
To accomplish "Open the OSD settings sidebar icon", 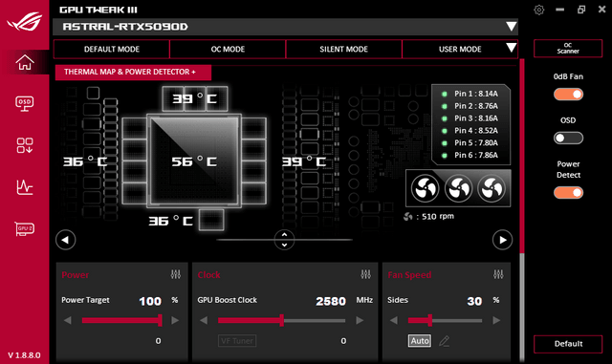I will pyautogui.click(x=25, y=103).
